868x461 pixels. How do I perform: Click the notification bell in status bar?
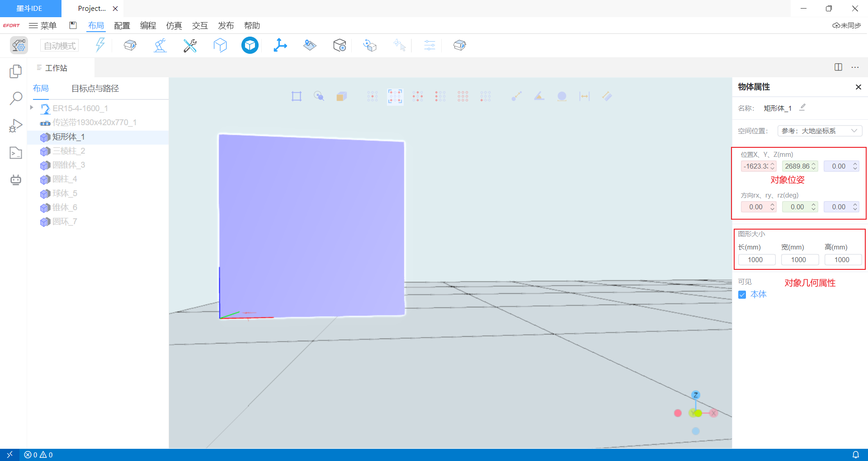click(855, 455)
